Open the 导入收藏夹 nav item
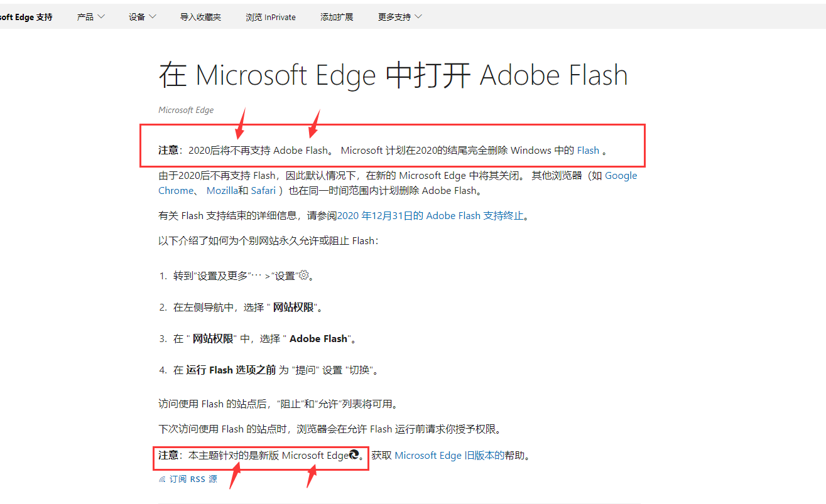 click(200, 17)
